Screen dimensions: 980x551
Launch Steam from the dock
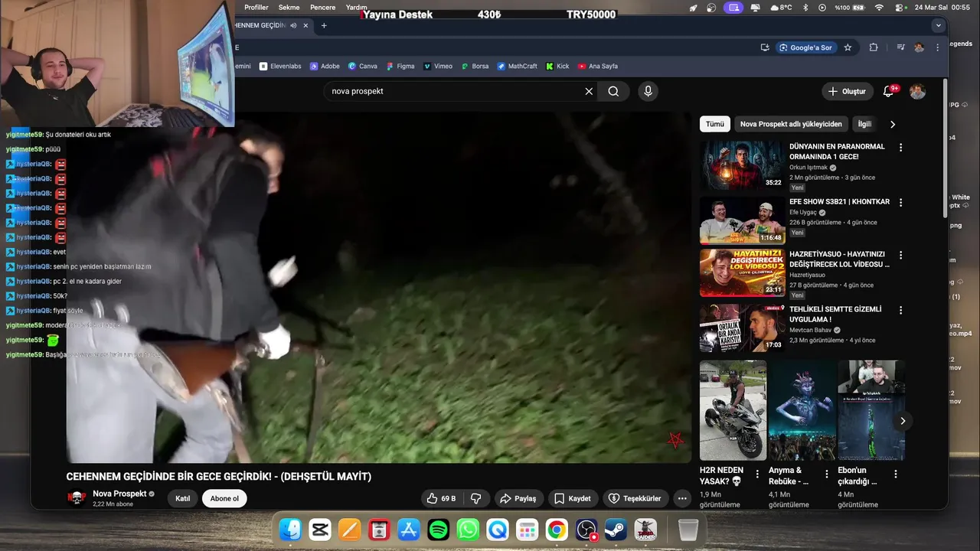click(x=616, y=529)
